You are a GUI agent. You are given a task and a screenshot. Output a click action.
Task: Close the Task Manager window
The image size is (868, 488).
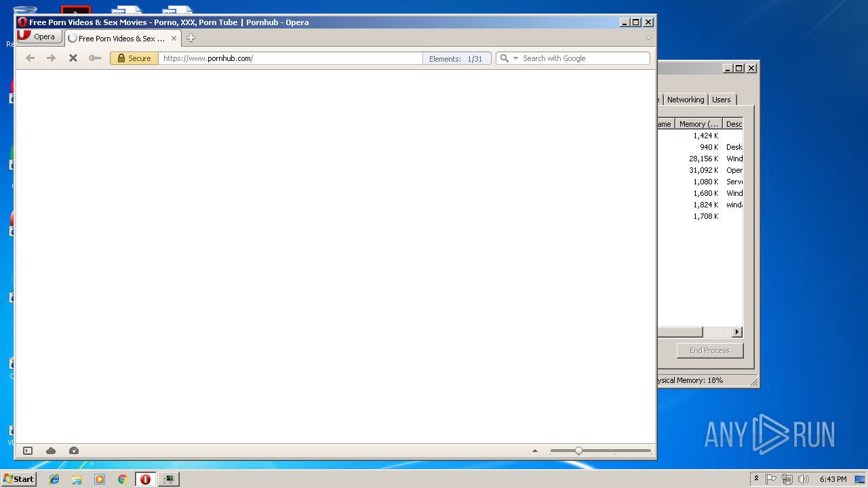point(751,68)
